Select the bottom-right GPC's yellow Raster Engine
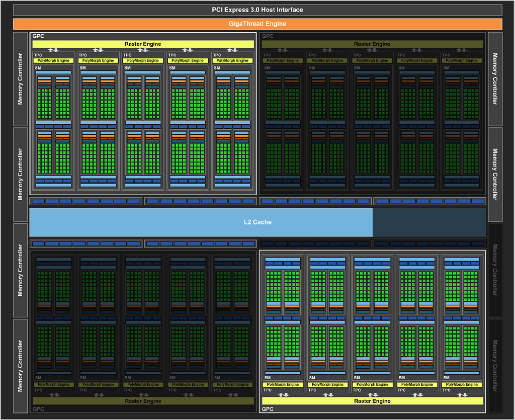 [x=372, y=401]
